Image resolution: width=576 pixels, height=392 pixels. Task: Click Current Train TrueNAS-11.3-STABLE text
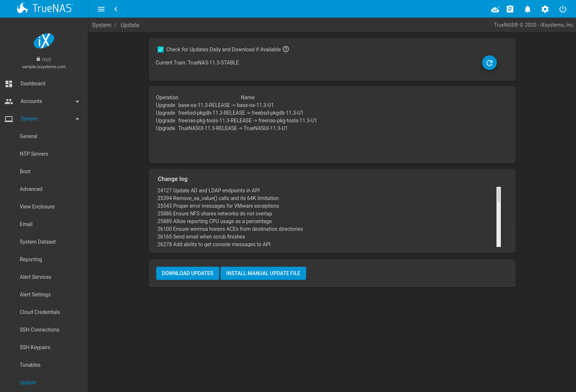(197, 63)
